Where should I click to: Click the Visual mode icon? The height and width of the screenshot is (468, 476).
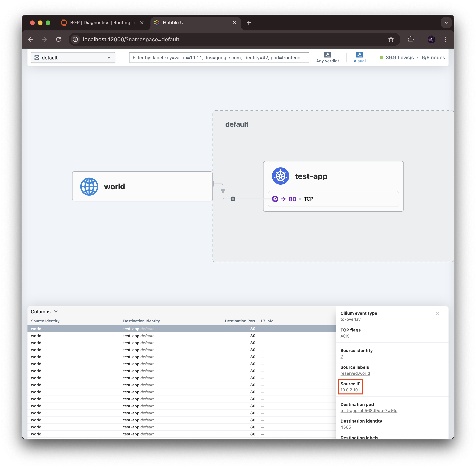(359, 55)
